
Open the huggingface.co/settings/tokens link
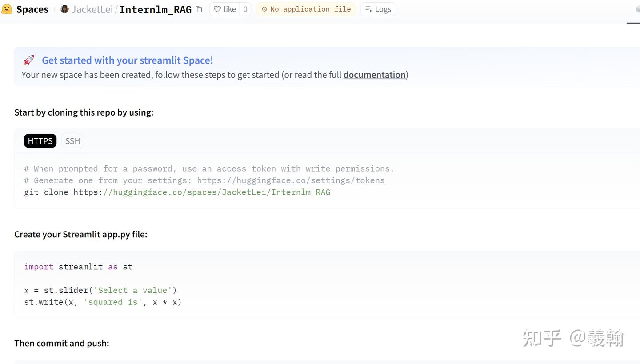tap(291, 180)
